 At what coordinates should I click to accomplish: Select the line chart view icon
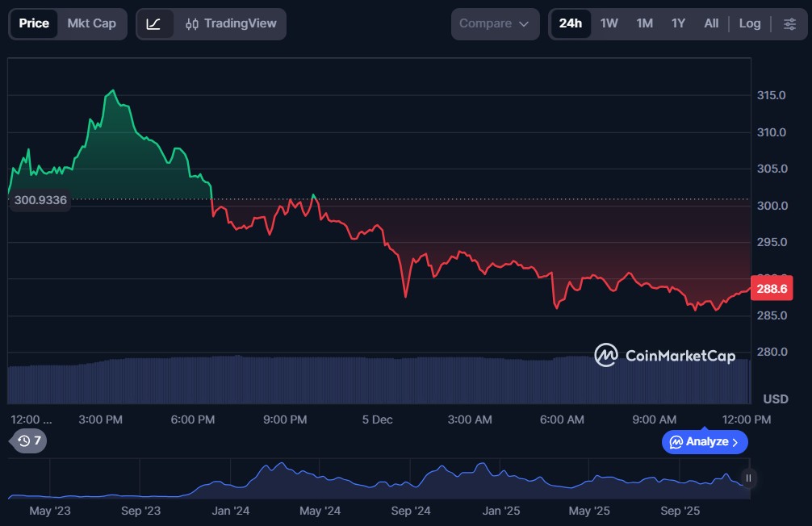tap(153, 24)
